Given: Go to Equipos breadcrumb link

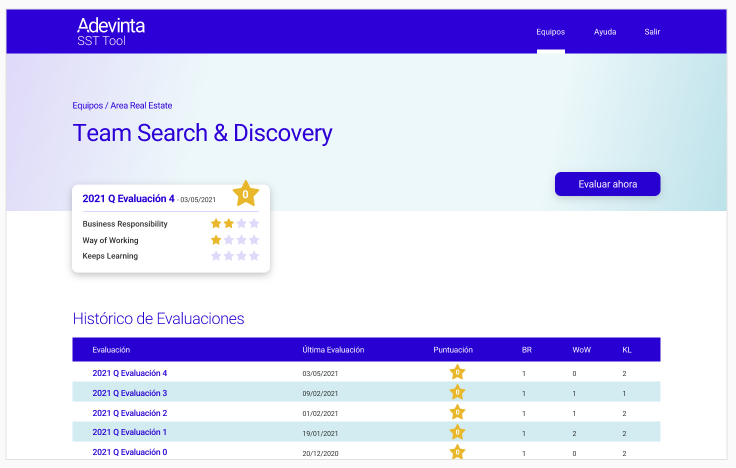Looking at the screenshot, I should click(87, 105).
